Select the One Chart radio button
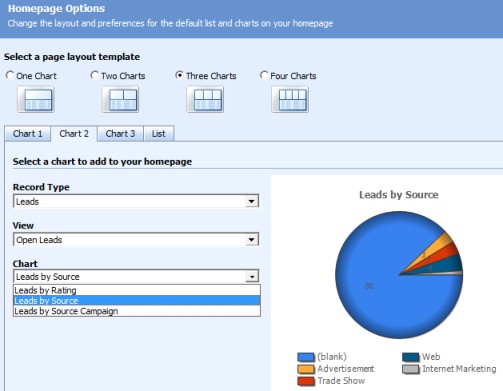 (10, 75)
